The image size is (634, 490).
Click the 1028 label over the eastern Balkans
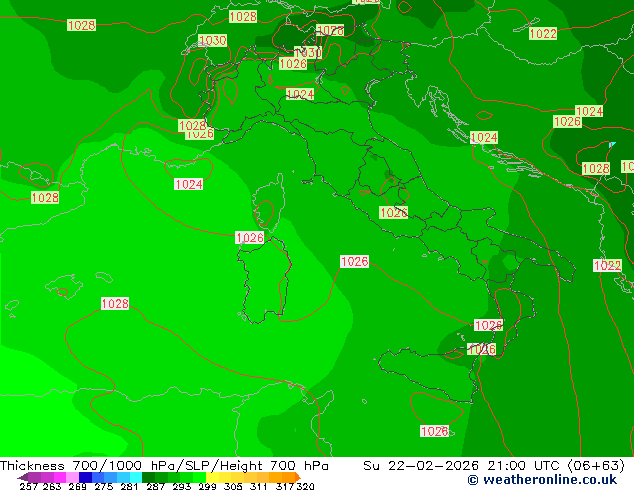(596, 169)
